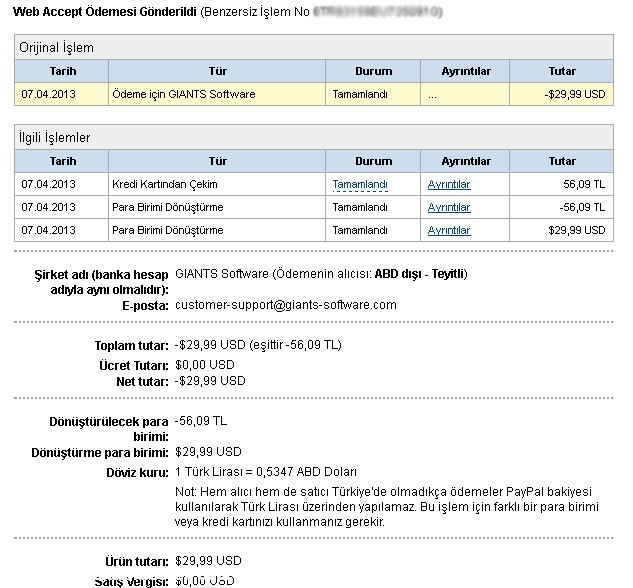
Task: Click the 56,09 TL amount in Kredi Kartından Çekim row
Action: (584, 184)
